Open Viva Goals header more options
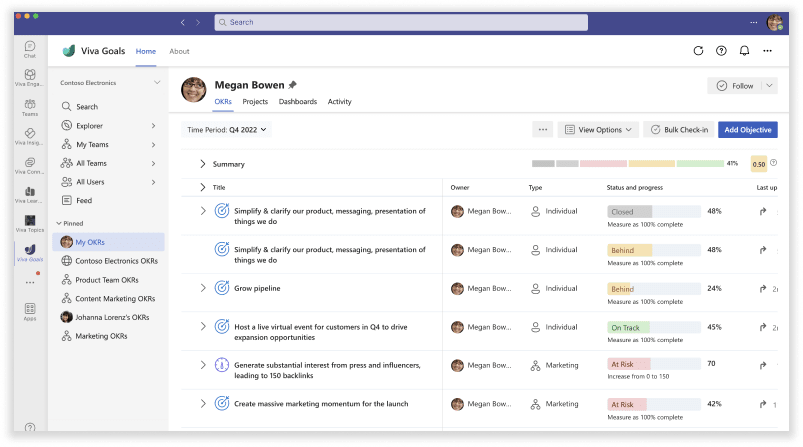 [x=767, y=51]
